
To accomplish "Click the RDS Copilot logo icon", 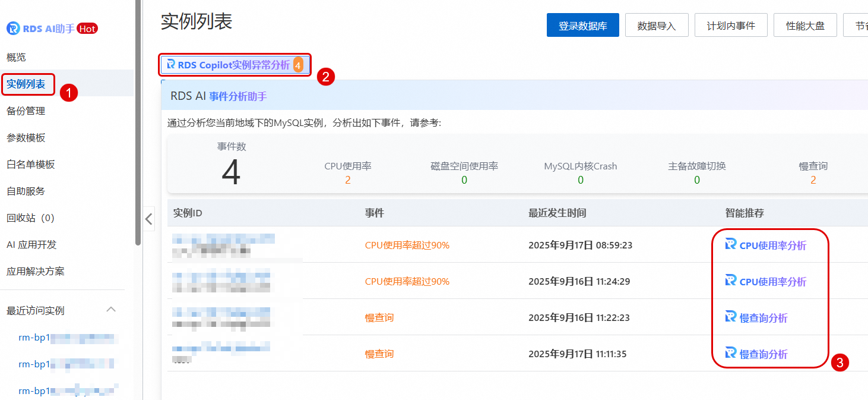I will 171,64.
